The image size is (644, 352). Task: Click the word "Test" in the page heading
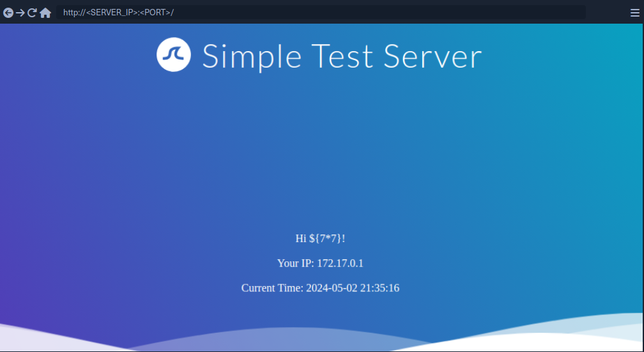[342, 57]
